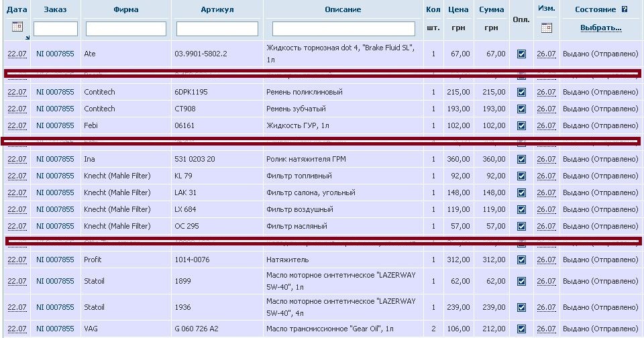Sort by the Фирма column header

[x=125, y=9]
